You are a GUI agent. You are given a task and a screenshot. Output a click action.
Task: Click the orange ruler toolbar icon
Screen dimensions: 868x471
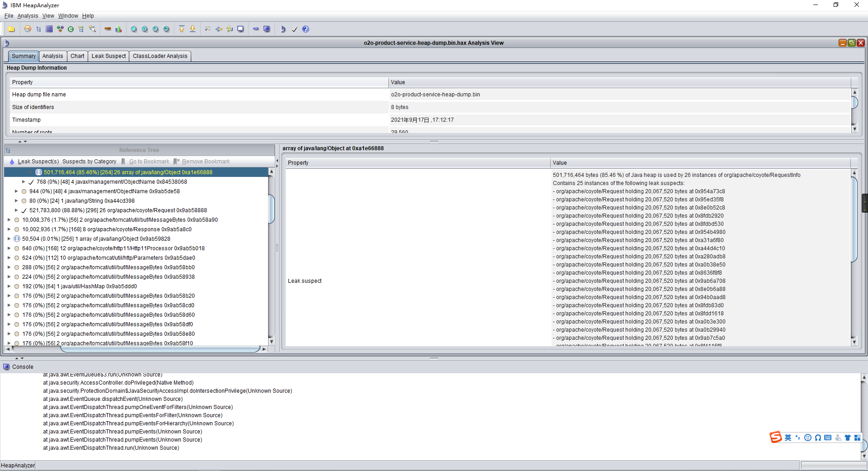(x=108, y=29)
